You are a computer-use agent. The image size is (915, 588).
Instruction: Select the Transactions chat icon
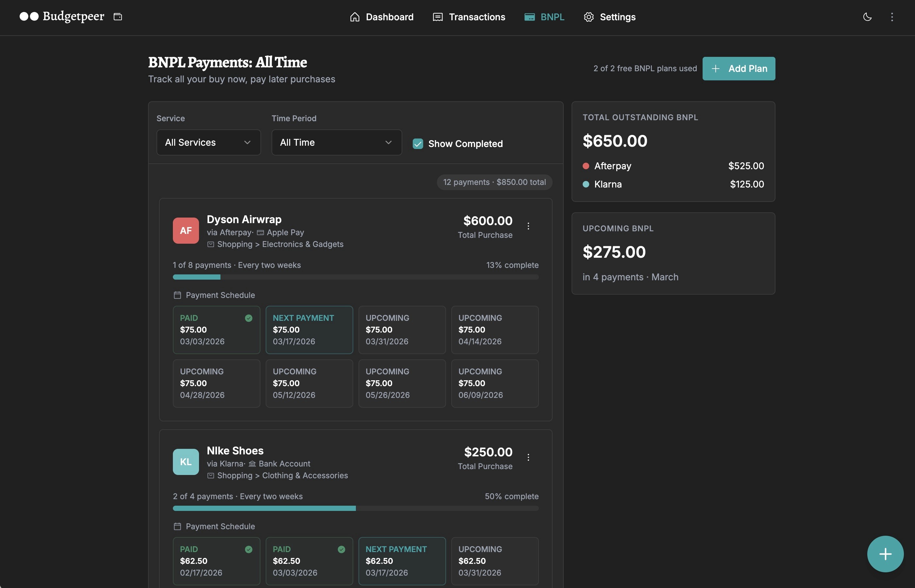pyautogui.click(x=438, y=17)
